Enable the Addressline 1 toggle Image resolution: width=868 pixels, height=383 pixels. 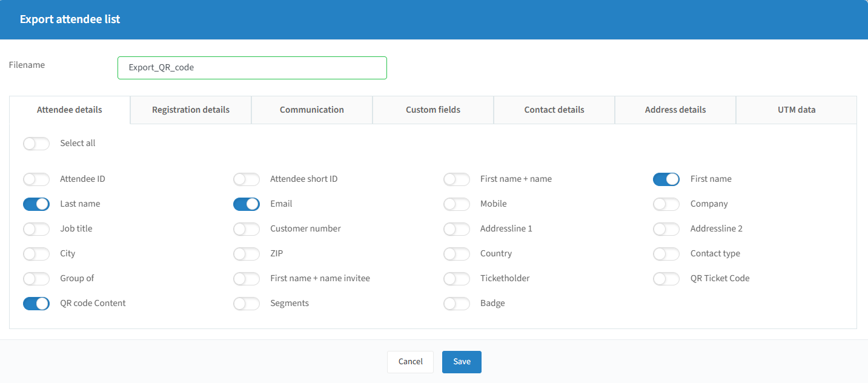pos(457,229)
